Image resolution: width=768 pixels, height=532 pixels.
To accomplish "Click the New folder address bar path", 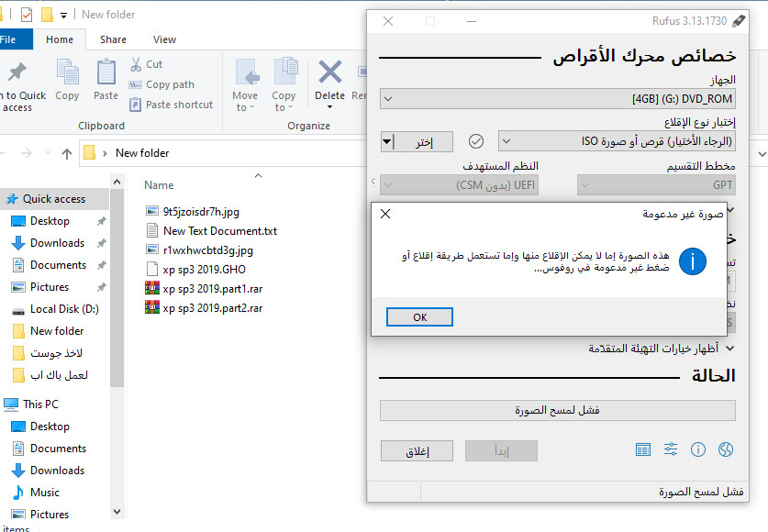I will tap(142, 153).
